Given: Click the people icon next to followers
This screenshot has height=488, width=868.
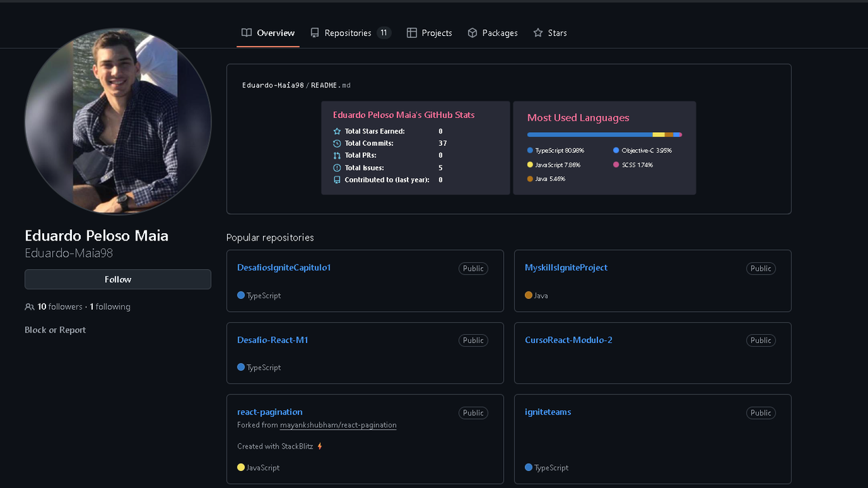Looking at the screenshot, I should click(29, 307).
